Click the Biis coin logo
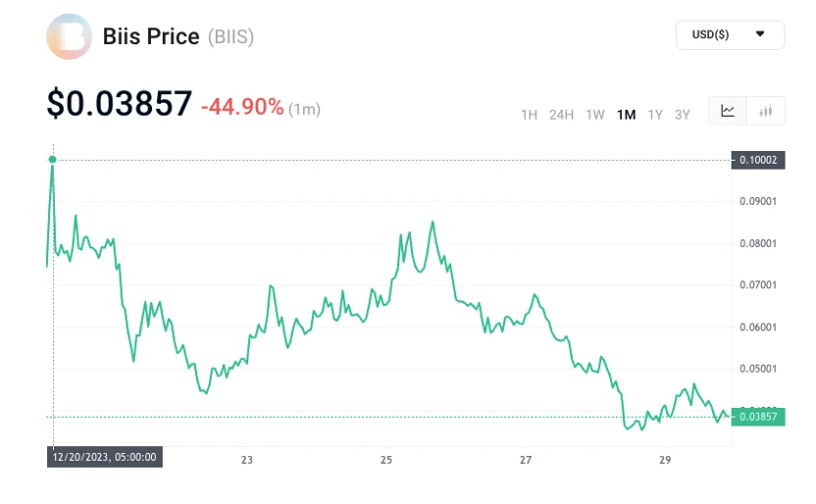 [x=70, y=37]
